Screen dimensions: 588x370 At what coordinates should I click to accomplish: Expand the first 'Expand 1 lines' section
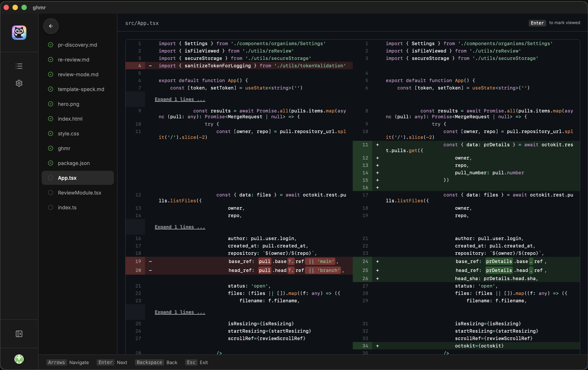point(179,99)
